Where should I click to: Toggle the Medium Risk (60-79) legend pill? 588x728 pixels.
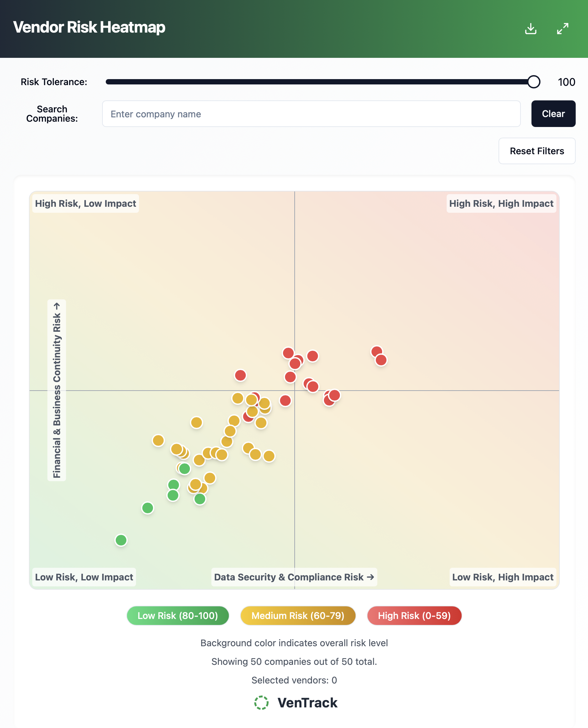pyautogui.click(x=298, y=616)
